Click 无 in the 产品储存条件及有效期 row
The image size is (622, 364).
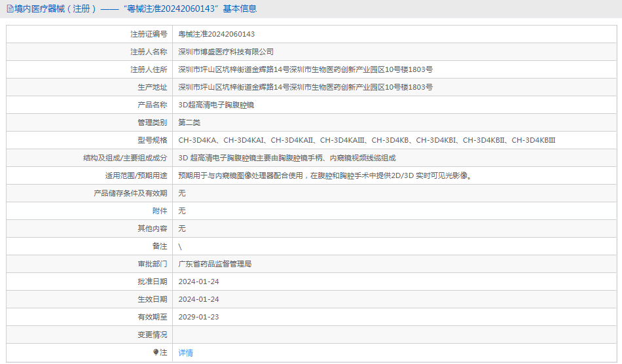[x=181, y=193]
